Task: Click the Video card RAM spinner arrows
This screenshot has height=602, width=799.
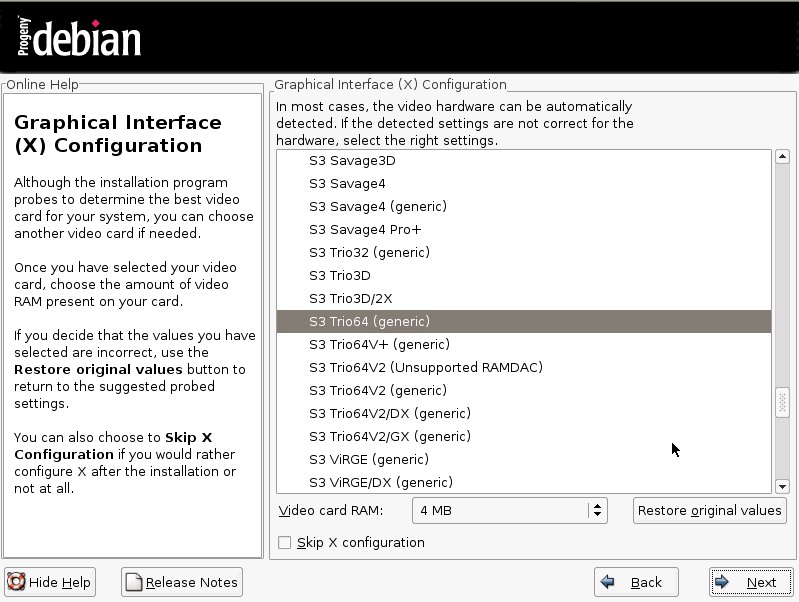Action: point(597,510)
